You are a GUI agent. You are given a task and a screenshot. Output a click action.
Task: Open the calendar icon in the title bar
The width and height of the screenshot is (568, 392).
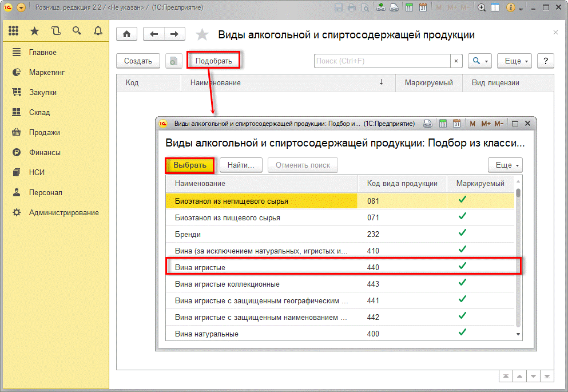pyautogui.click(x=423, y=8)
